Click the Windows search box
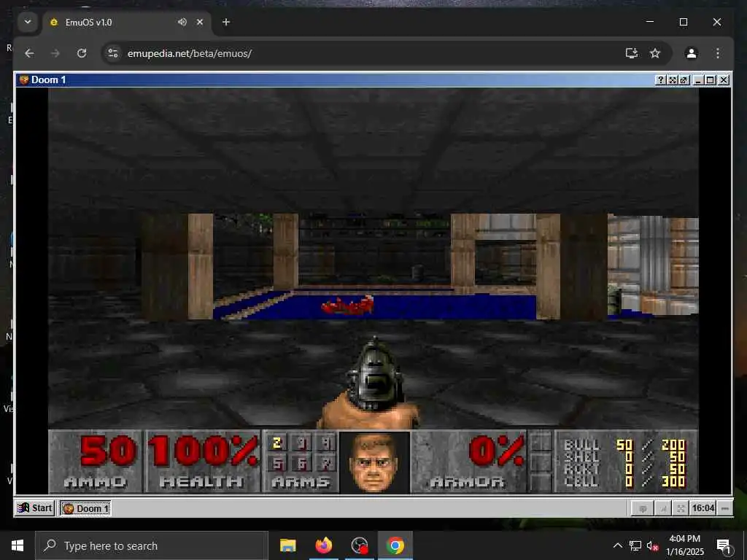The height and width of the screenshot is (560, 747). (152, 545)
